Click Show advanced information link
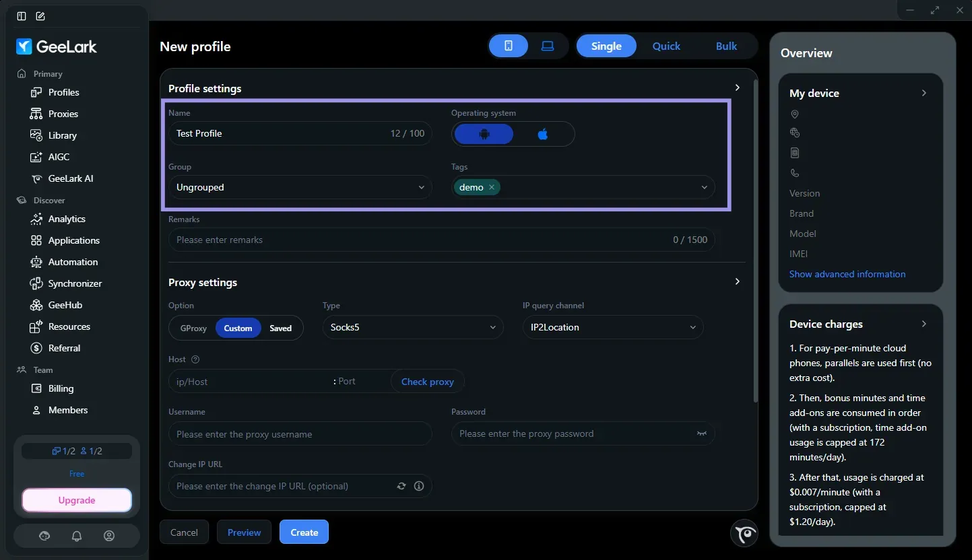Screen dimensions: 972x560 (x=847, y=274)
